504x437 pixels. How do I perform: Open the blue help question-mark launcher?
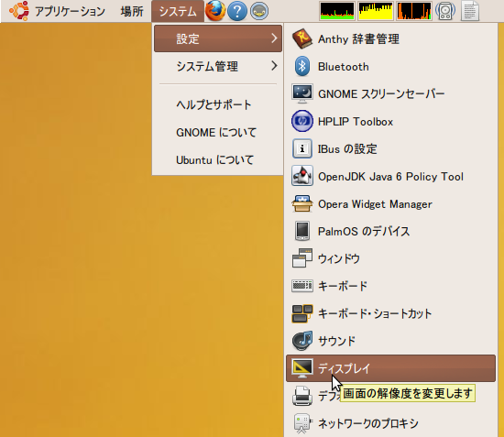237,11
